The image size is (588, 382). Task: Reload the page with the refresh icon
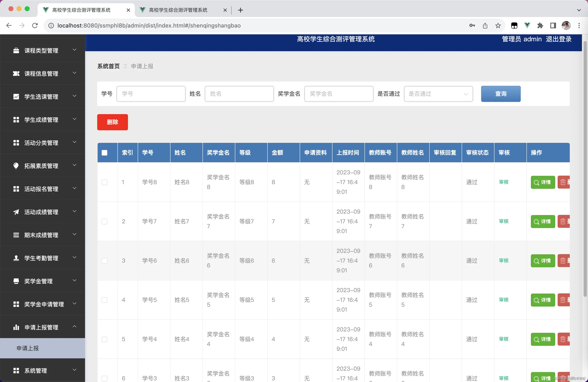(x=35, y=25)
